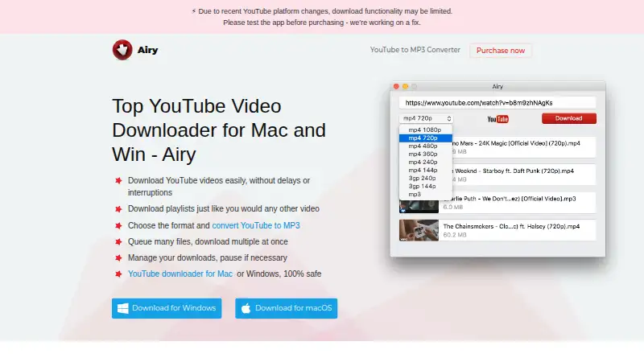Follow the YouTube downloader for Mac link
The height and width of the screenshot is (354, 644).
pyautogui.click(x=180, y=274)
